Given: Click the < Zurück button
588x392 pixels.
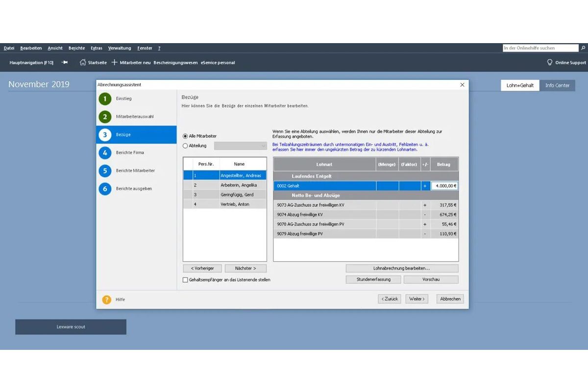Looking at the screenshot, I should 390,299.
